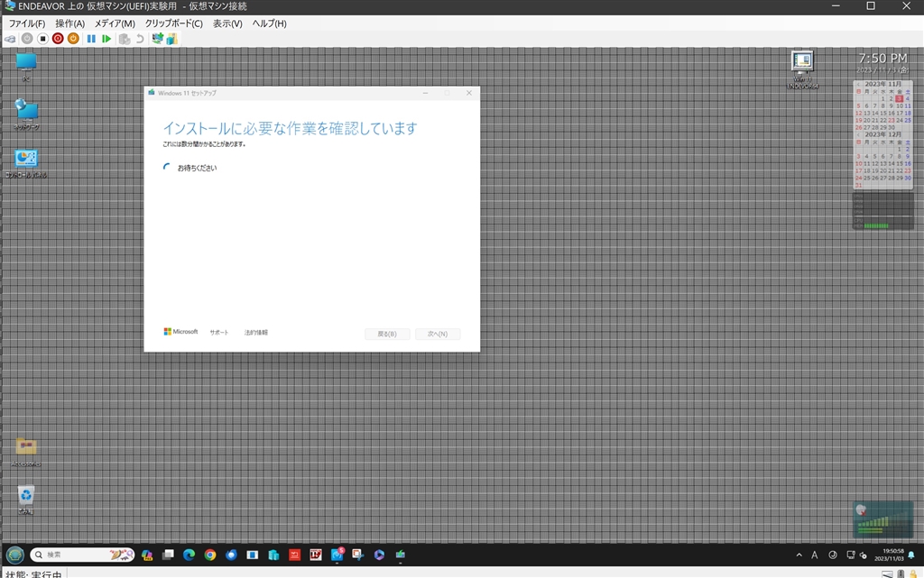Launch Thunderbird from guest taskbar
The height and width of the screenshot is (578, 924).
point(232,555)
